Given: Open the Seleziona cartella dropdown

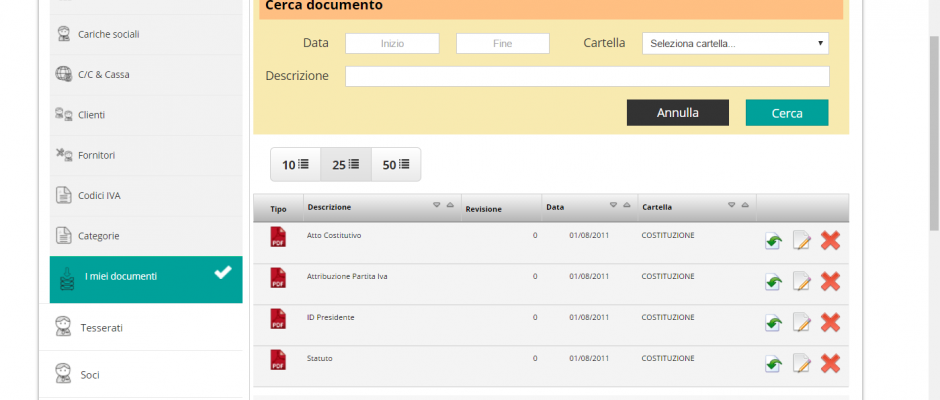Looking at the screenshot, I should pos(736,44).
